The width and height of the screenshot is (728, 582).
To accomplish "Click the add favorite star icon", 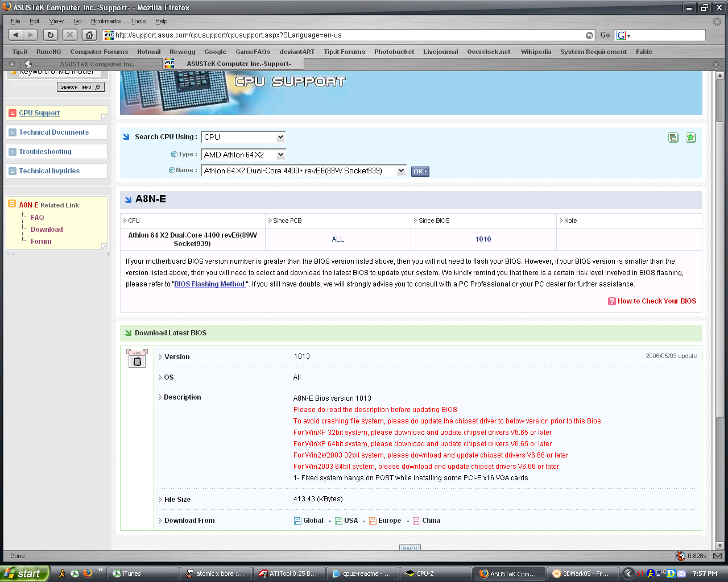I will tap(690, 138).
